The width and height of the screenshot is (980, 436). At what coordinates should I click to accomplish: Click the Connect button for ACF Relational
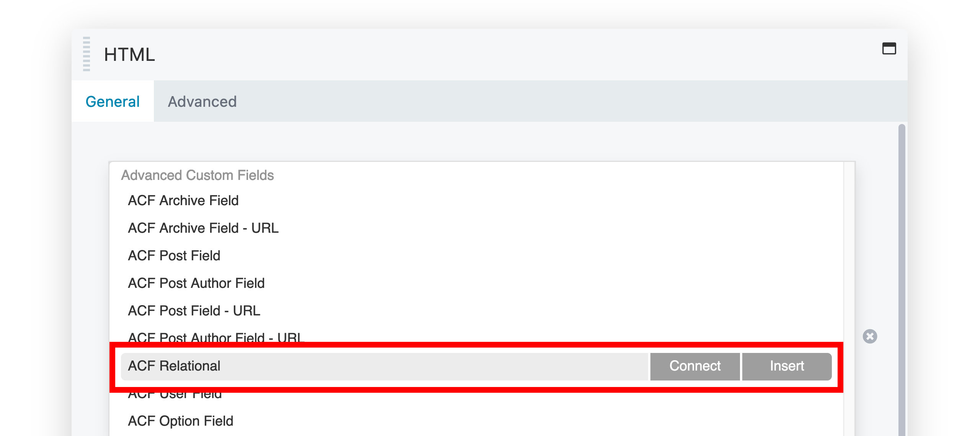click(x=694, y=366)
